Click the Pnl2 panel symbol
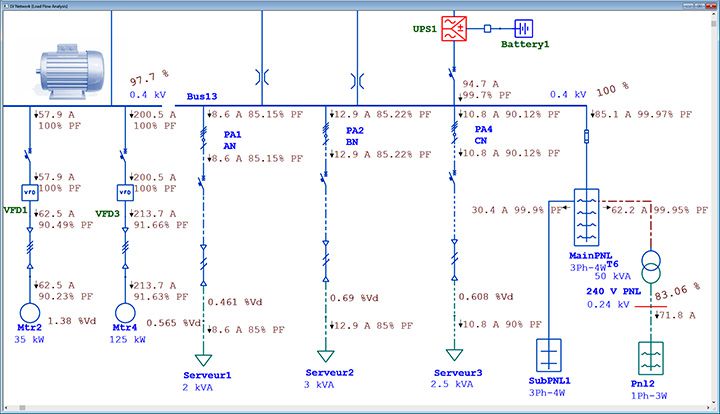This screenshot has height=414, width=720. pyautogui.click(x=651, y=358)
